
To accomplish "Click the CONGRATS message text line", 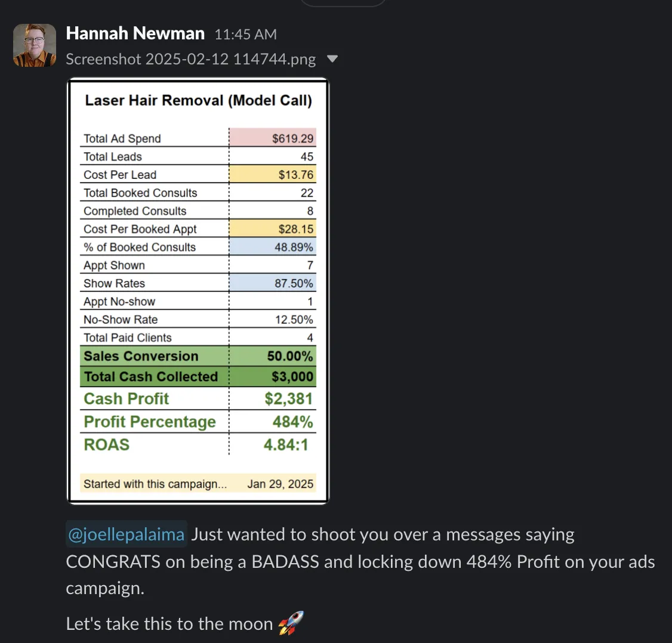I will (360, 562).
